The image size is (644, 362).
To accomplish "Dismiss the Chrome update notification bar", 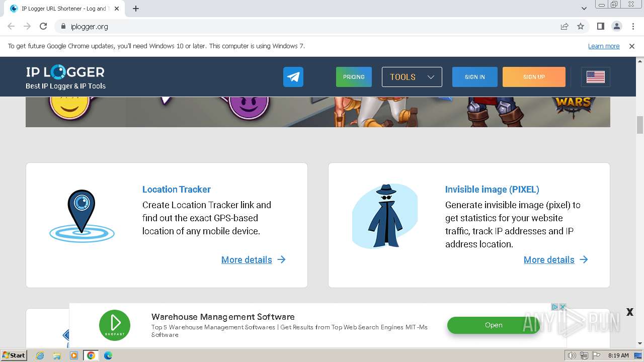I will 632,46.
